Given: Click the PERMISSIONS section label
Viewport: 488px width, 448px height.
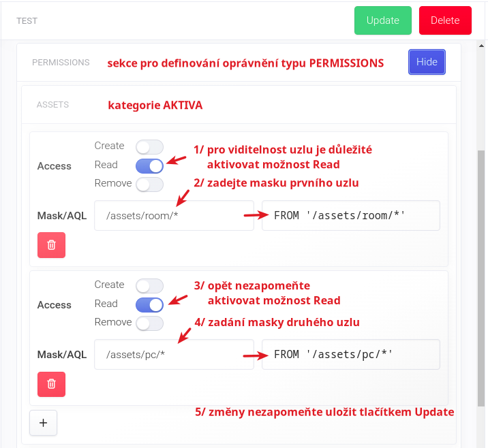Looking at the screenshot, I should 61,63.
